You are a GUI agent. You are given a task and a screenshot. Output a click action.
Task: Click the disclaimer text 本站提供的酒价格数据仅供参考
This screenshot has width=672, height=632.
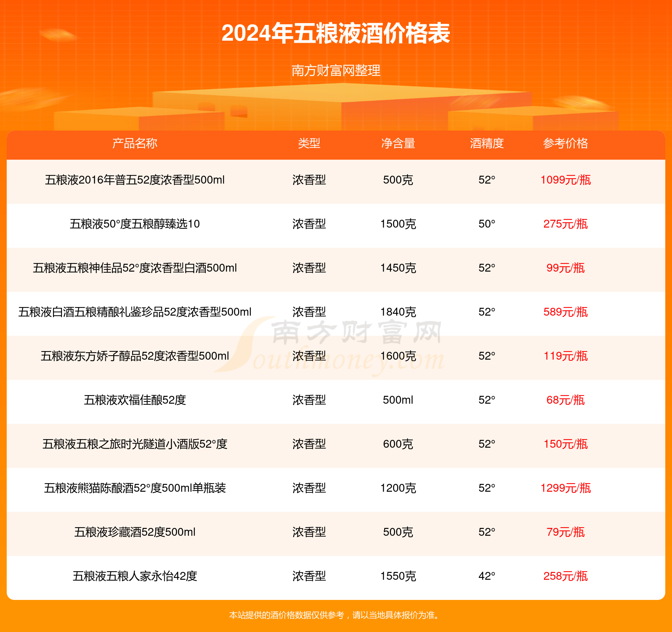pos(287,615)
